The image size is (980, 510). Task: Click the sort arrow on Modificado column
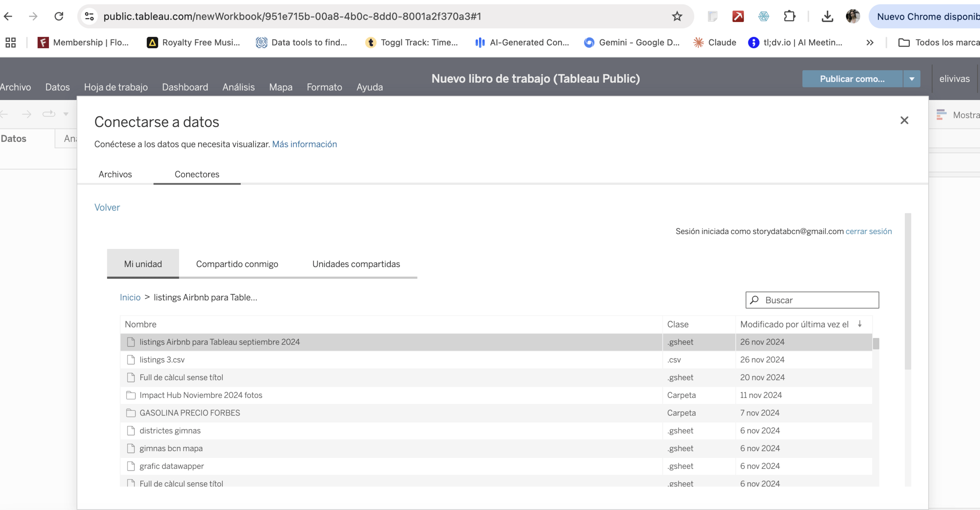(860, 324)
